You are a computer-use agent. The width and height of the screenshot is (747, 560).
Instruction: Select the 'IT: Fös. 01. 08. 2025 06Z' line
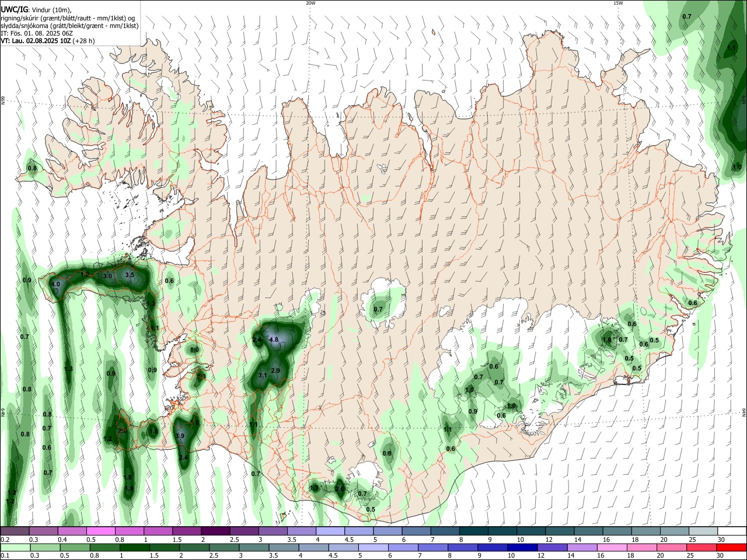[x=37, y=33]
